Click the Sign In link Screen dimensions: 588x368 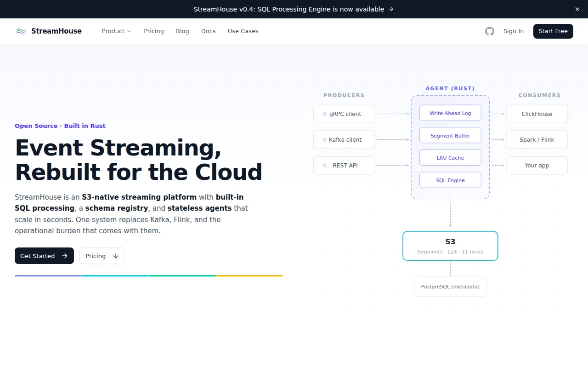coord(514,31)
